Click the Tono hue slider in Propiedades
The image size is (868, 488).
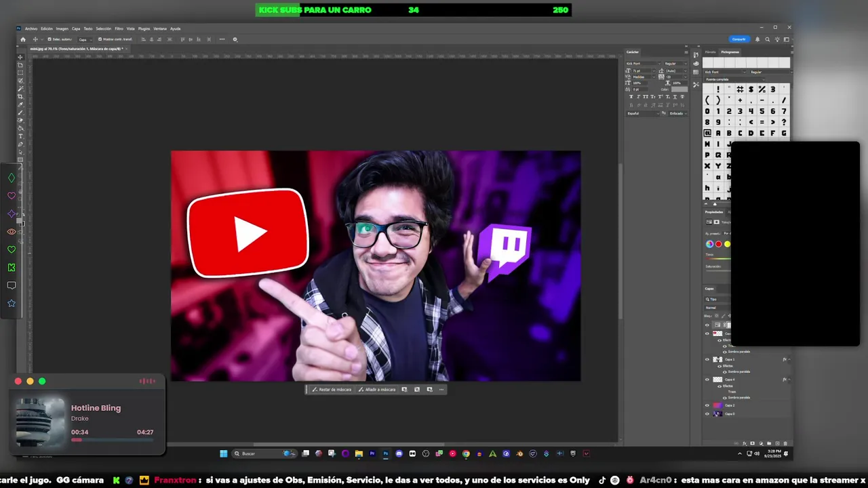(719, 259)
